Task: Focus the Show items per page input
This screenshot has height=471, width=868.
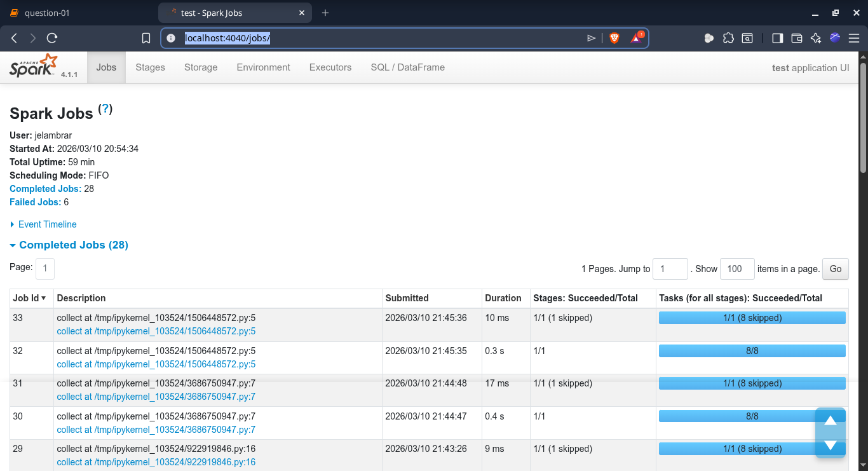Action: tap(737, 269)
